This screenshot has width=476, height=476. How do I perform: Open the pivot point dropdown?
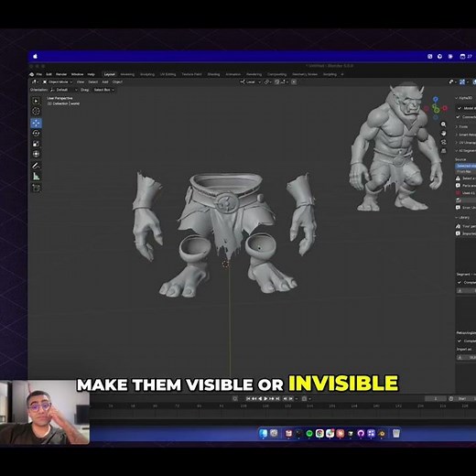(267, 81)
